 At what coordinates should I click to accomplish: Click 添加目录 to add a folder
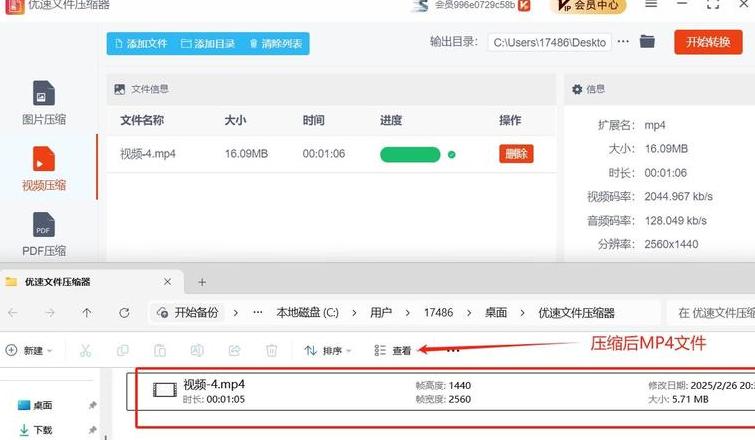pos(208,44)
